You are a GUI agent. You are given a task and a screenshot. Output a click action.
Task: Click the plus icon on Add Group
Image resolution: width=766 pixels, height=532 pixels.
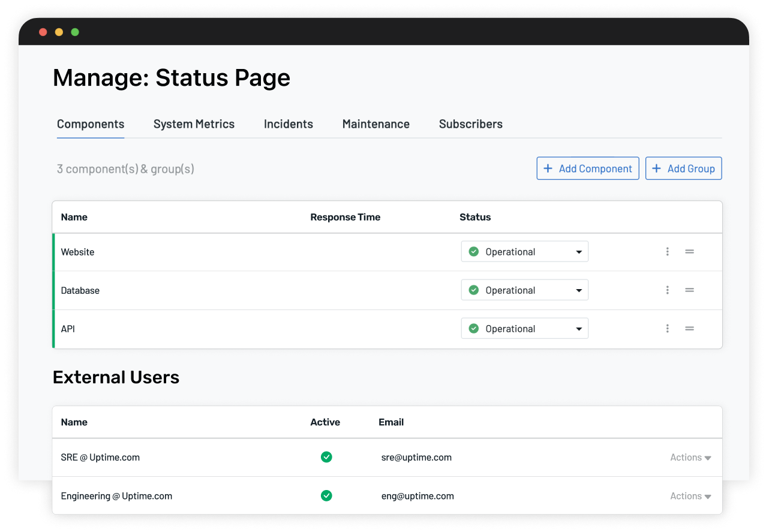tap(656, 169)
